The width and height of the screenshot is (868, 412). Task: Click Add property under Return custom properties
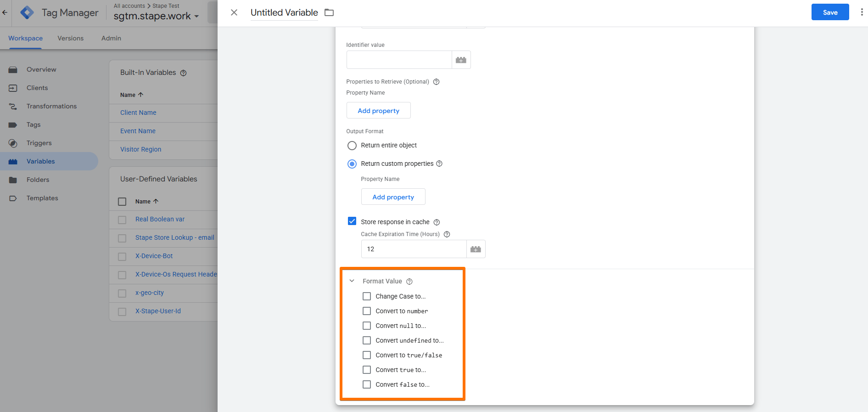(x=393, y=197)
